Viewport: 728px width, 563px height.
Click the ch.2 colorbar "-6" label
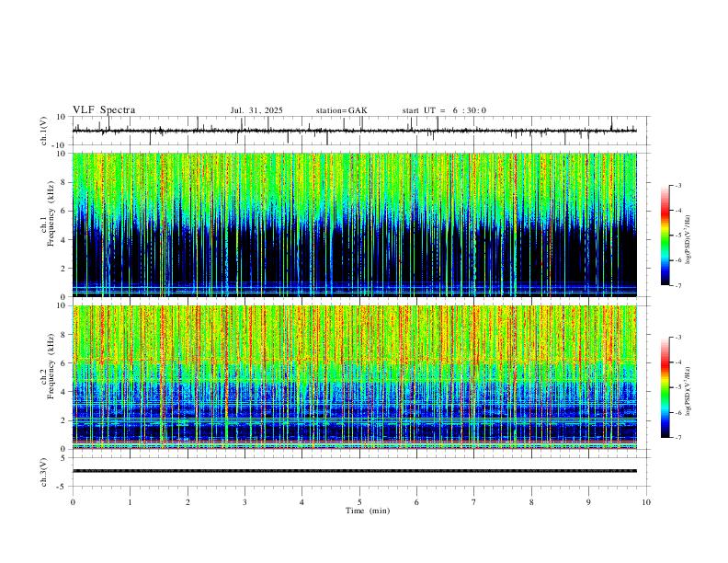pyautogui.click(x=678, y=412)
